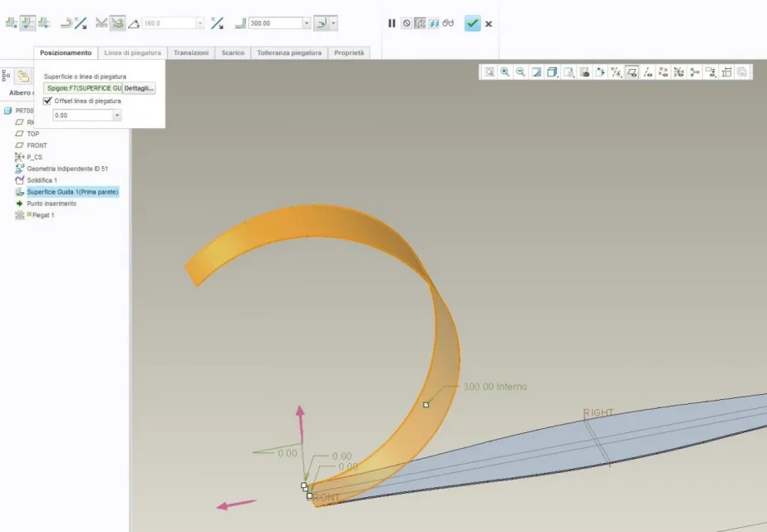Click the green checkmark to accept the bend
The height and width of the screenshot is (532, 767).
(472, 23)
